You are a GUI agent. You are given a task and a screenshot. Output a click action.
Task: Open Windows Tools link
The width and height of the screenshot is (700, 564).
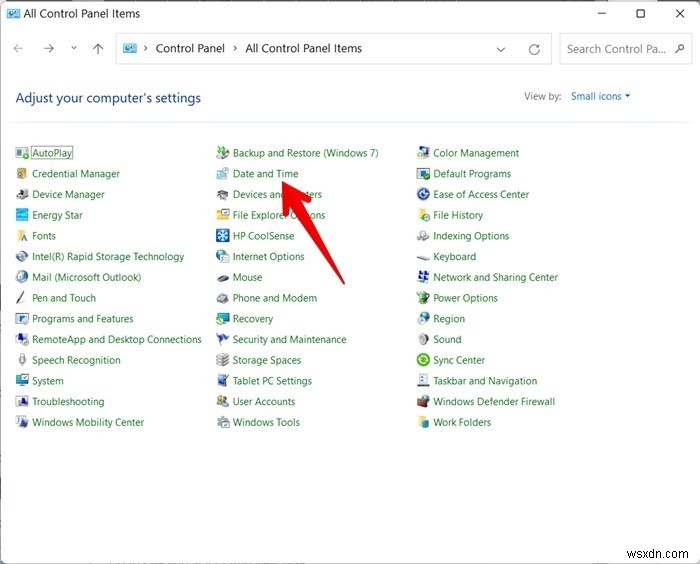(266, 422)
